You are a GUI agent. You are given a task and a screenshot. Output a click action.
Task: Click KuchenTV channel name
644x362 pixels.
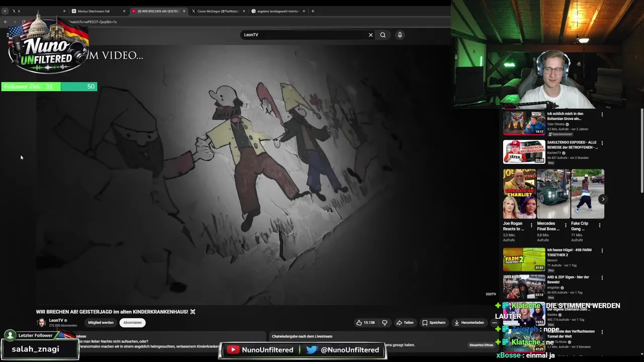[x=553, y=153]
